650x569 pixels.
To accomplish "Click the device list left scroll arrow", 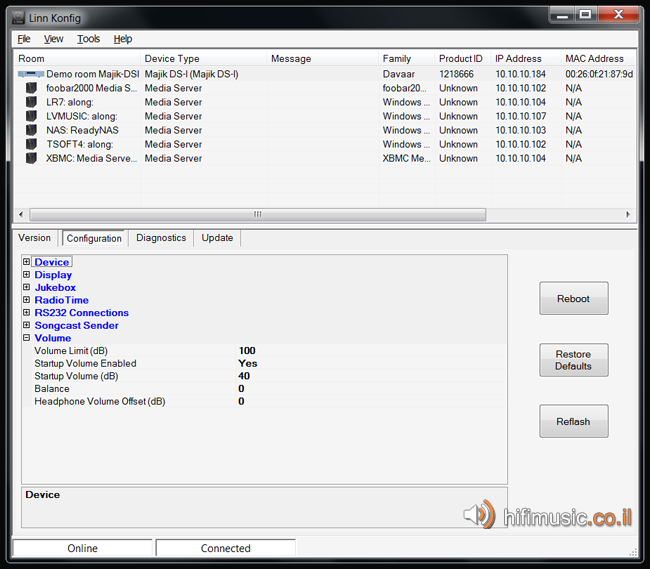I will [x=21, y=215].
